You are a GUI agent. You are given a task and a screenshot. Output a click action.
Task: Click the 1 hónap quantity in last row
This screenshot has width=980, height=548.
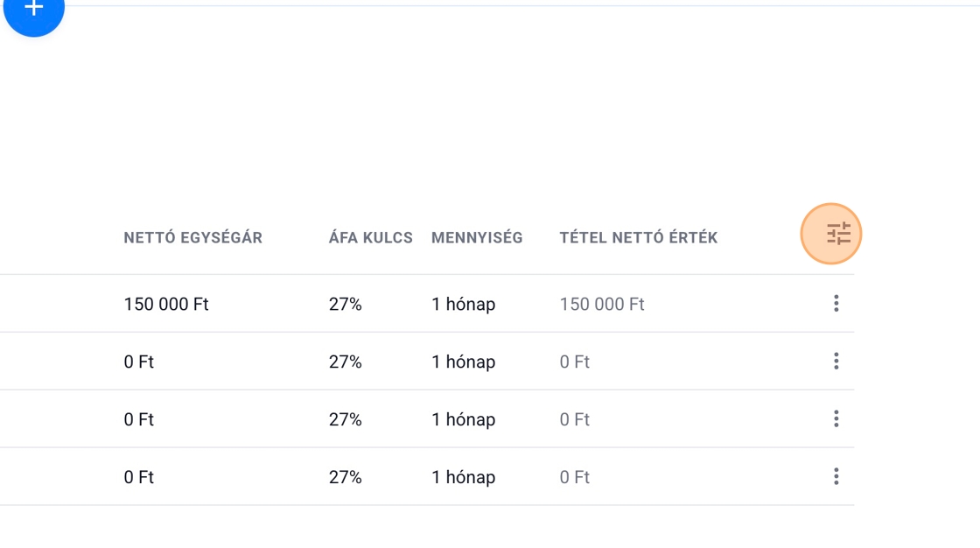(463, 477)
